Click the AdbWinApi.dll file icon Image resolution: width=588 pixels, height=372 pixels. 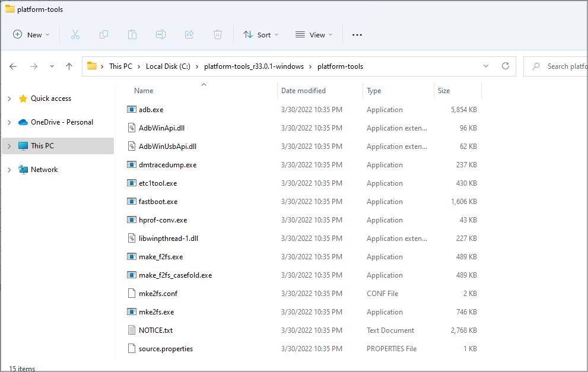point(132,128)
